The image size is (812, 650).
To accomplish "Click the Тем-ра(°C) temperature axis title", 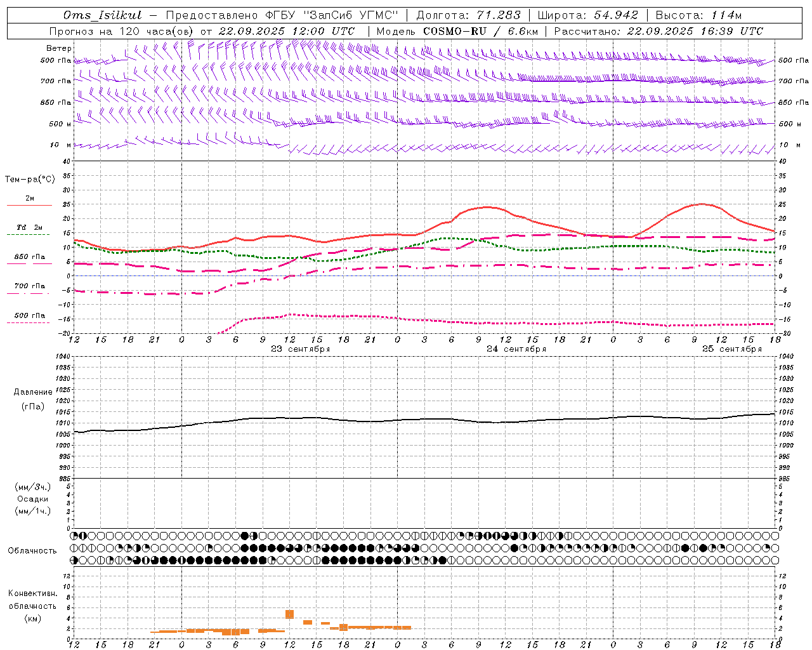I will 30,180.
